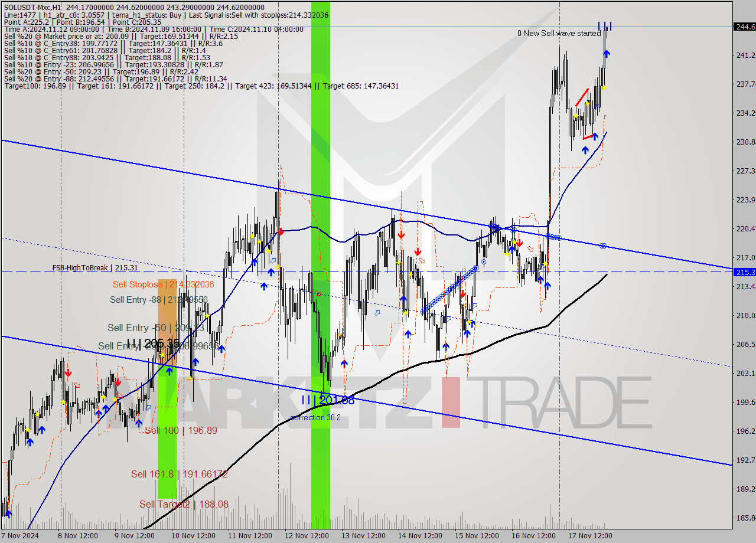This screenshot has height=543, width=756.
Task: Select the '11 Nov 12:00' time axis label
Action: (x=249, y=536)
